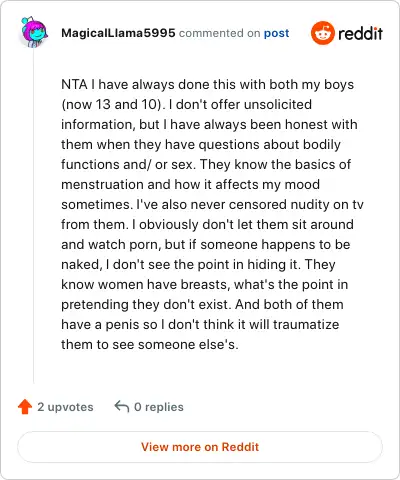
Task: Click final line "them to see someone else's"
Action: [150, 345]
